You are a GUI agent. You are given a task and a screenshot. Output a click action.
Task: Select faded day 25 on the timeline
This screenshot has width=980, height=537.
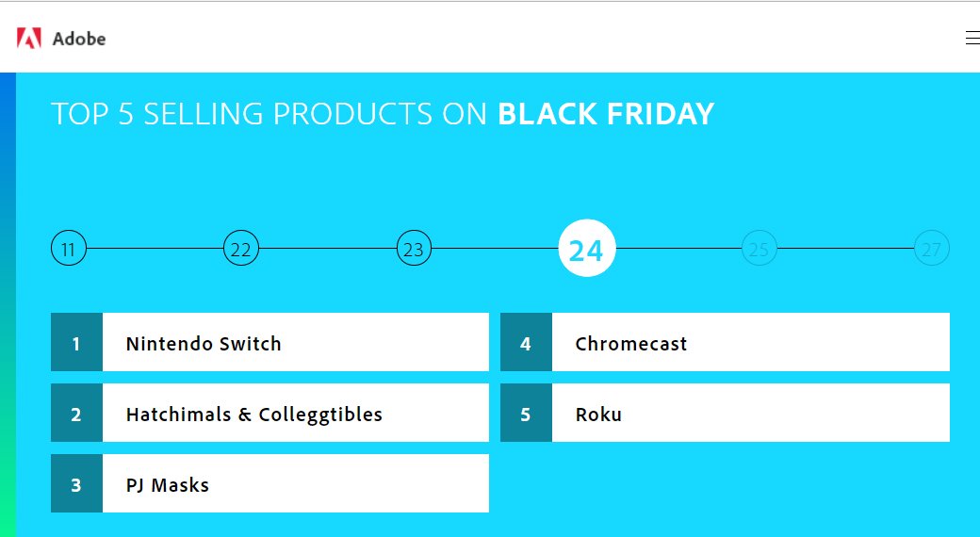click(759, 248)
